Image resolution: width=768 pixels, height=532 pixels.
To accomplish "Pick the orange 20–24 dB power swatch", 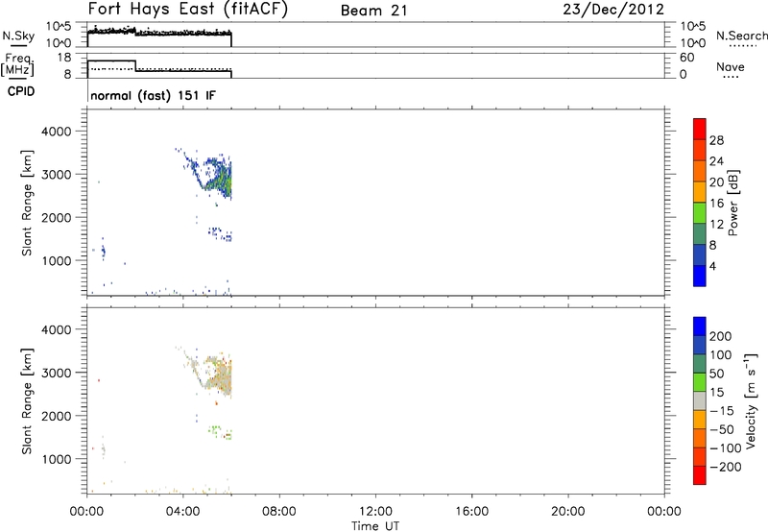I will (700, 171).
